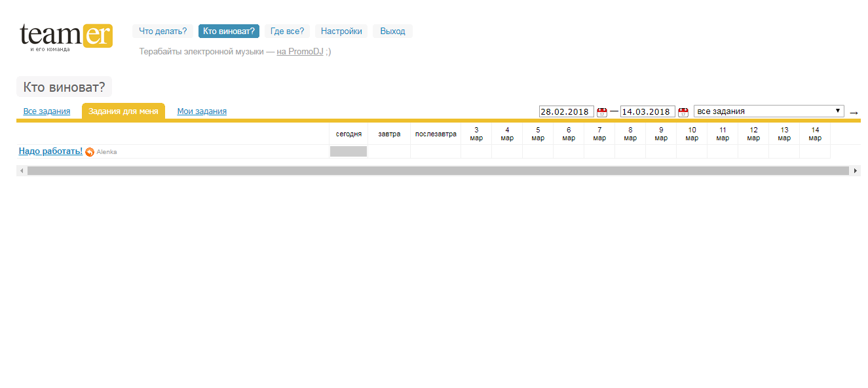Click the gray task bar under «сегодня»
868x388 pixels.
coord(349,151)
